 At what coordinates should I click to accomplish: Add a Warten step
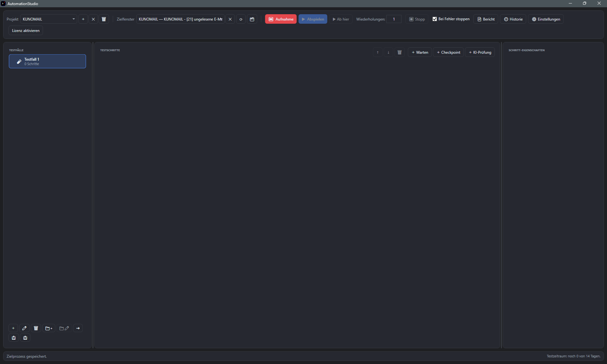pyautogui.click(x=420, y=52)
